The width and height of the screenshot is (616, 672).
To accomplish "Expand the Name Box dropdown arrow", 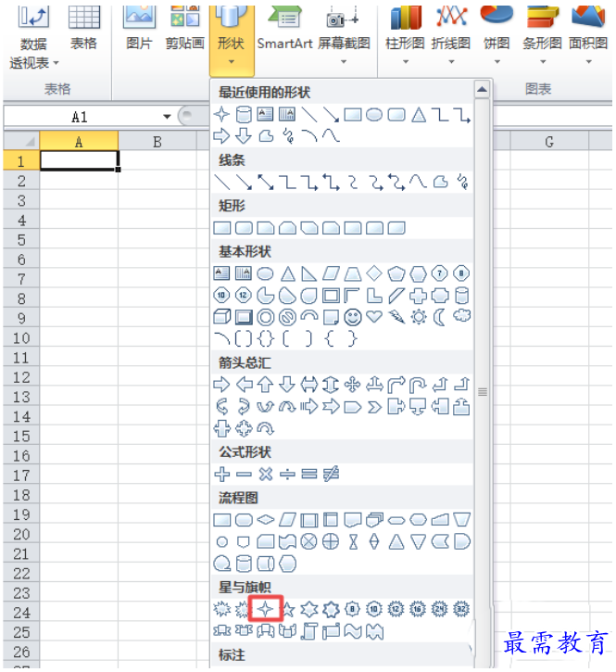I will tap(167, 117).
